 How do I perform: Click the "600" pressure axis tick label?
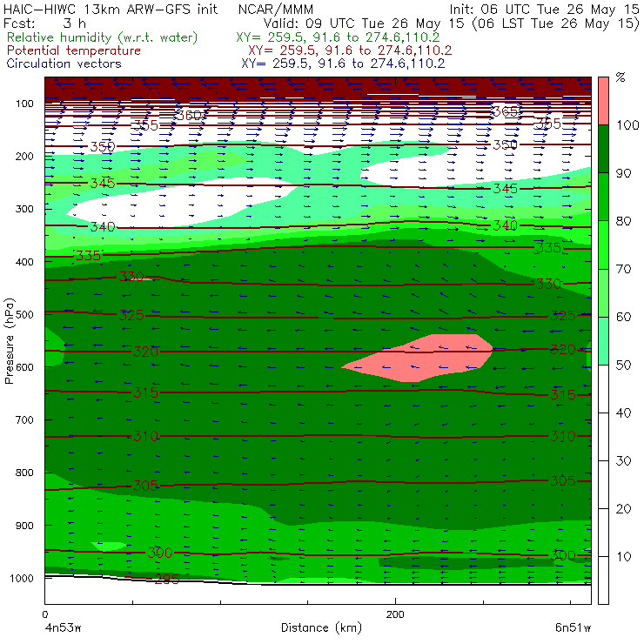tap(24, 367)
